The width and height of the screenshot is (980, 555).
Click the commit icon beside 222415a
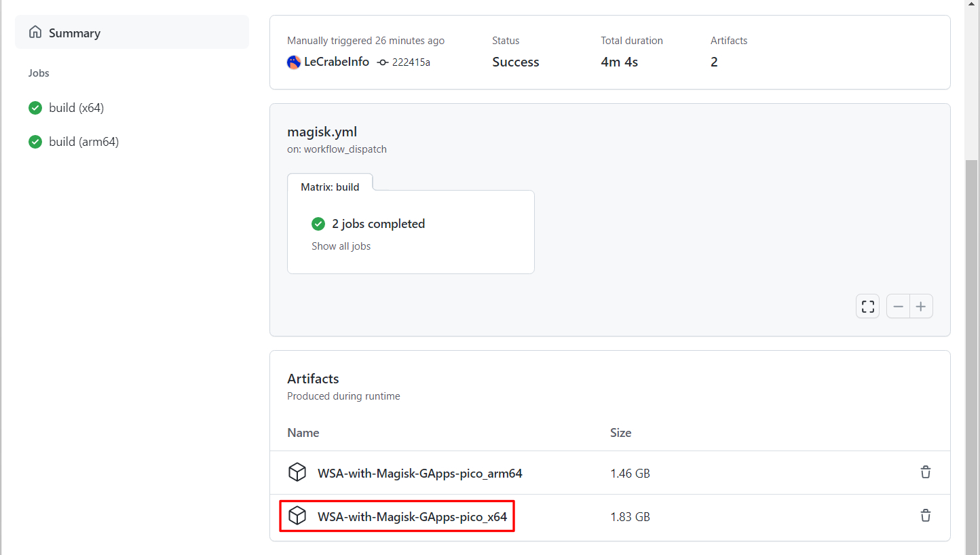point(383,62)
